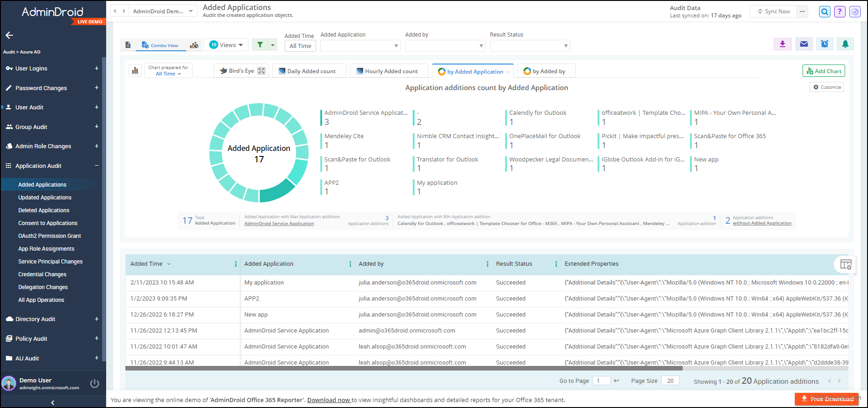The width and height of the screenshot is (868, 408).
Task: Select the Combo View tab
Action: [x=160, y=45]
